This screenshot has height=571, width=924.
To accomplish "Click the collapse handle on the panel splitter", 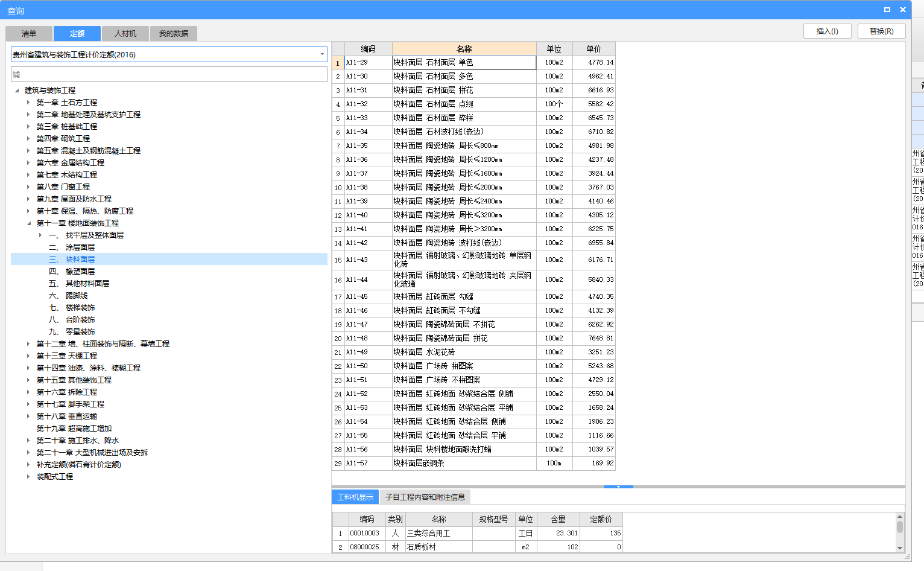I will (x=618, y=486).
